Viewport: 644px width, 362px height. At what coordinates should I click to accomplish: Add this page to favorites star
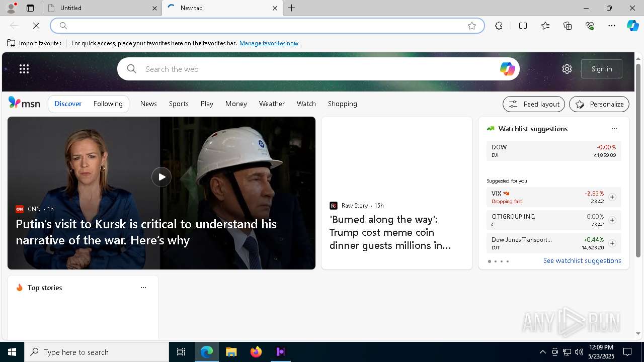471,26
